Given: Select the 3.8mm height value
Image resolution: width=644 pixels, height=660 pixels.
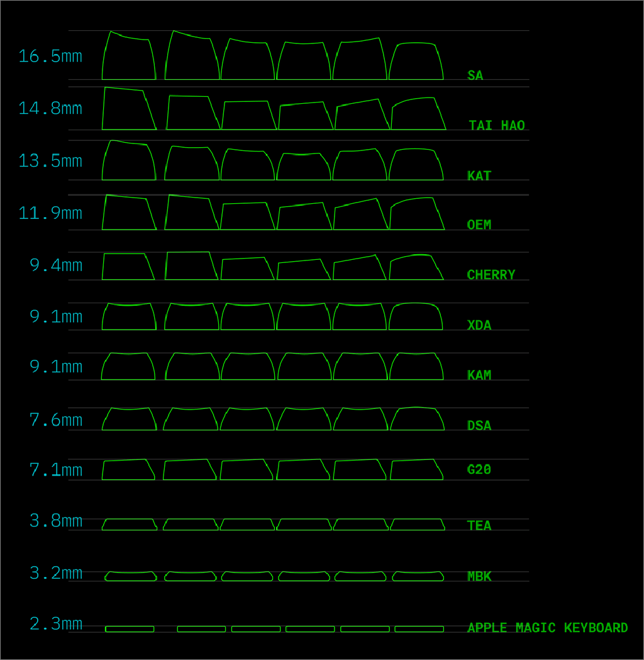Looking at the screenshot, I should [x=56, y=522].
